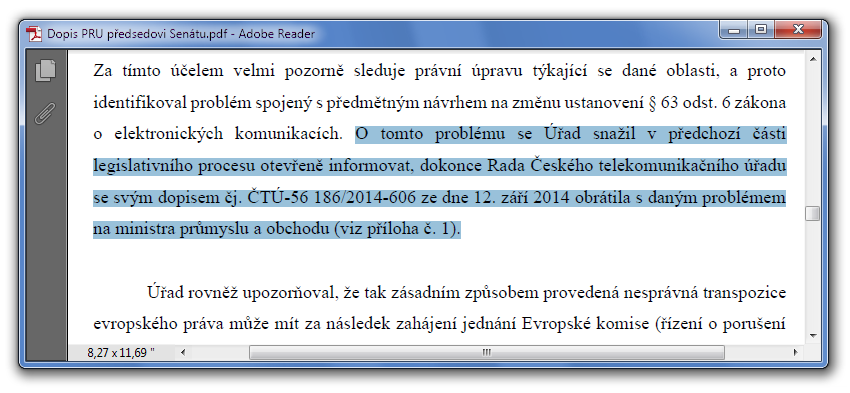Click the vertical scrollbar track above the thumb
Image resolution: width=850 pixels, height=393 pixels.
pos(813,136)
